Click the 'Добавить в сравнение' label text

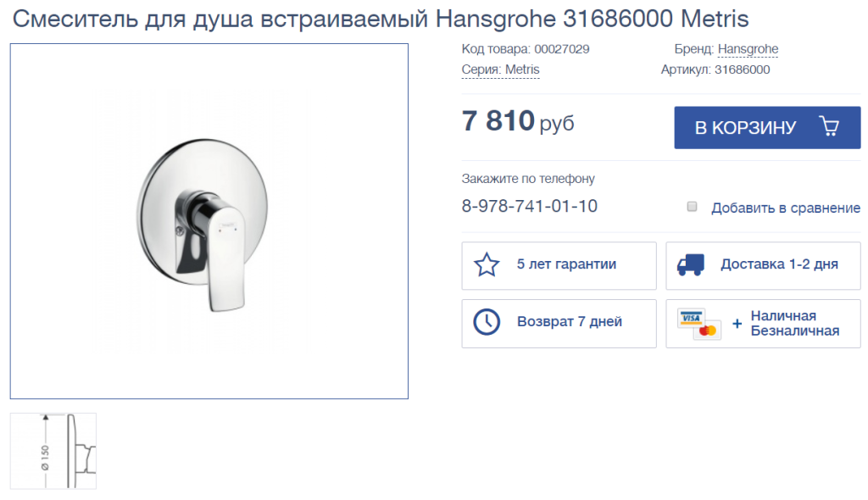786,208
